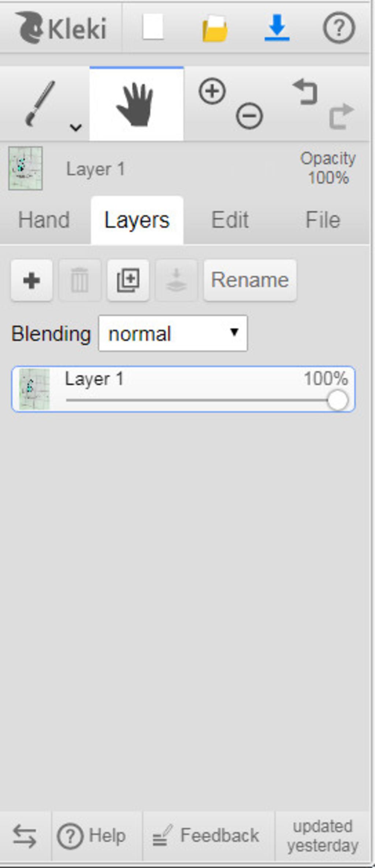
Task: Click the Layer 1 opacity slider handle
Action: 337,400
